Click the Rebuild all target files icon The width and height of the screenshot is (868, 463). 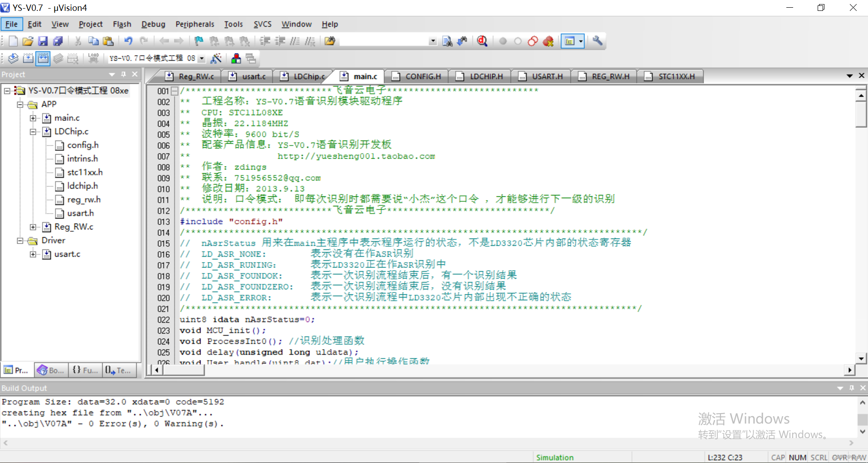pos(43,58)
